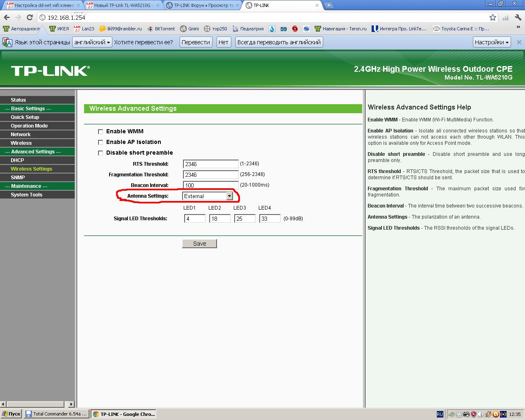Open the Chrome wrench menu
525x420 pixels.
pos(518,17)
